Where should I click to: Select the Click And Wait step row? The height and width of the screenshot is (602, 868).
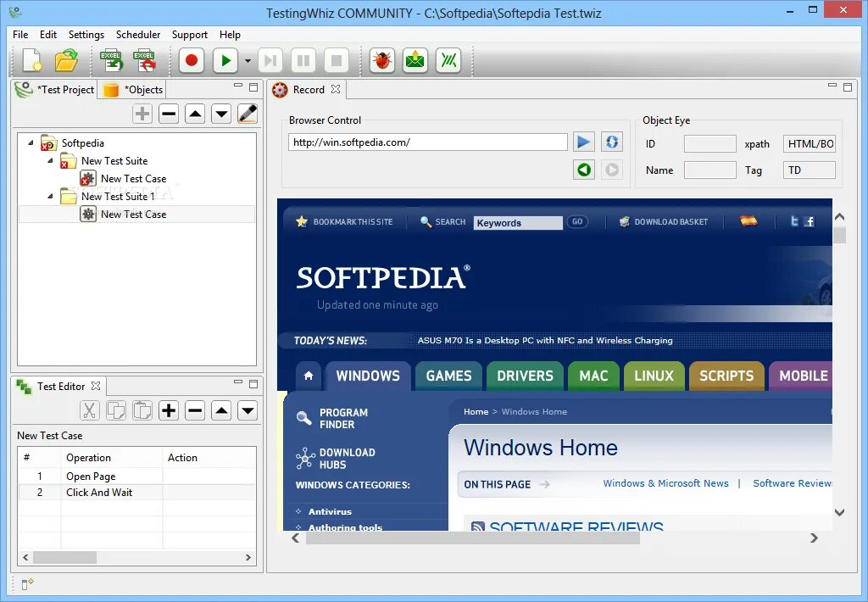137,493
